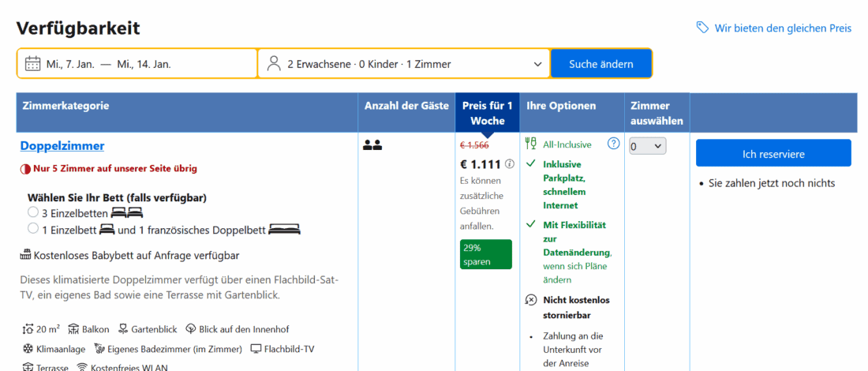Select 1 Einzelbett und französisches Doppelbett option
The image size is (868, 371).
[x=33, y=229]
